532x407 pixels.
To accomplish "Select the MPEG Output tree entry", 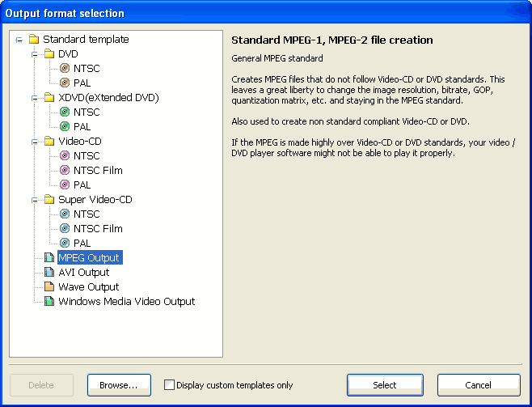I will tap(90, 257).
